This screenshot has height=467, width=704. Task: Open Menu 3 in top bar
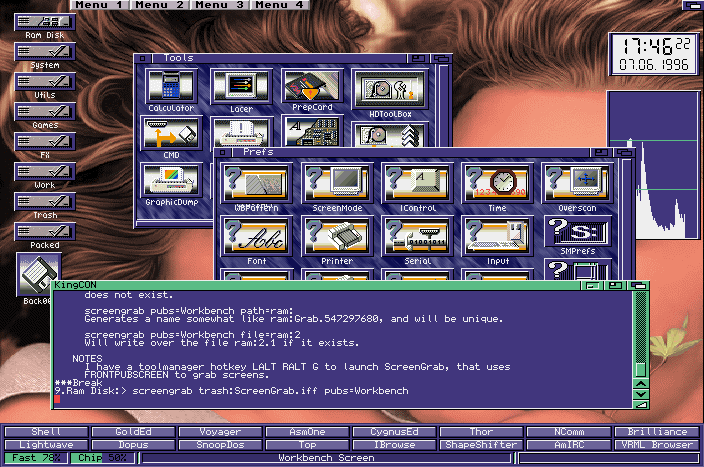(219, 5)
